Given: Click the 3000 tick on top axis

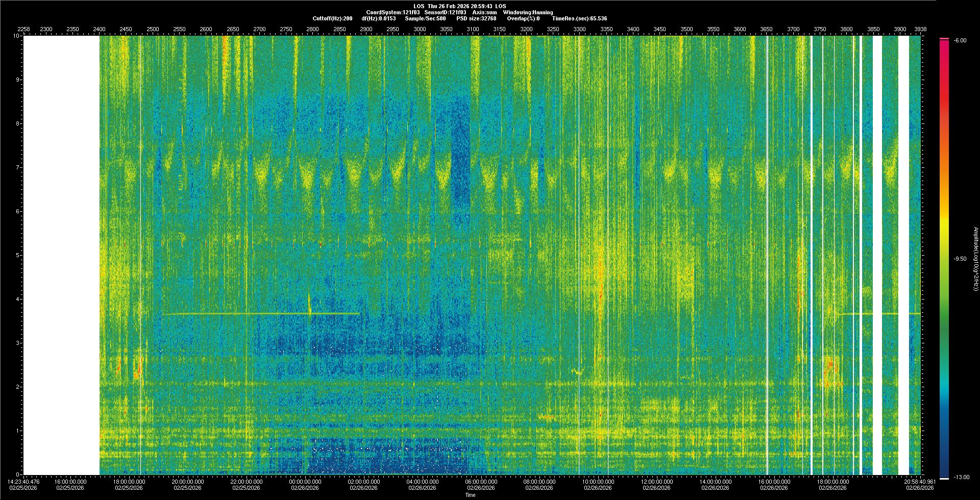Looking at the screenshot, I should 420,29.
